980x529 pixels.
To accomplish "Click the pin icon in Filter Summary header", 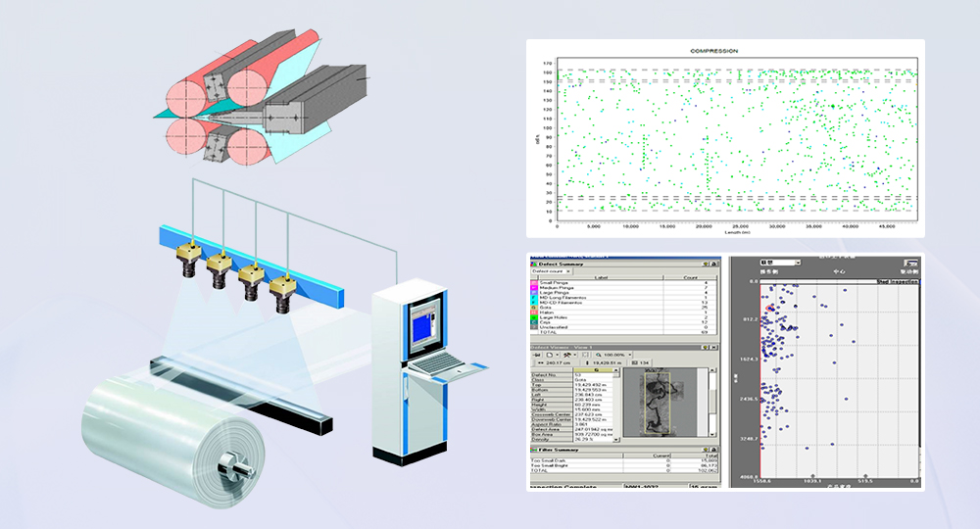I will [706, 450].
